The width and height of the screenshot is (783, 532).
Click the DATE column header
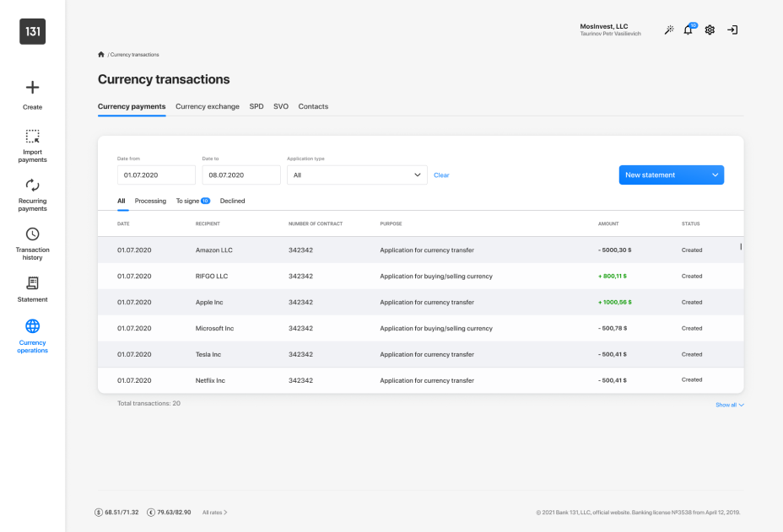[123, 223]
